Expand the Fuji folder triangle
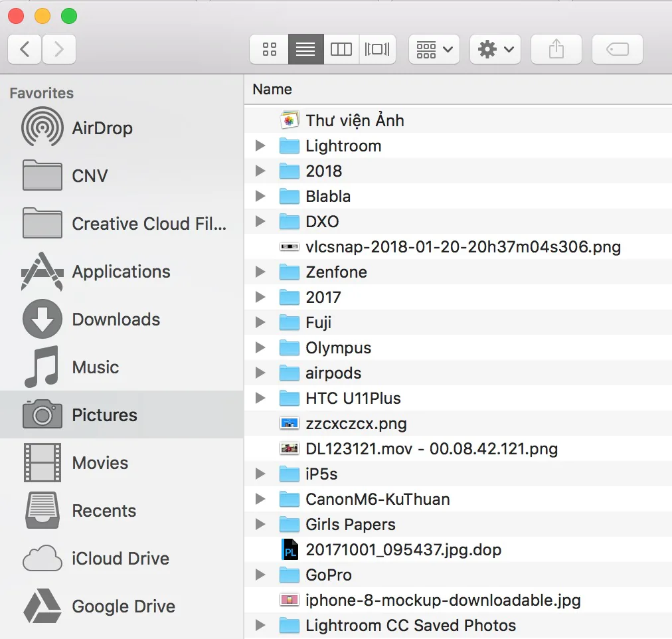 [x=260, y=322]
